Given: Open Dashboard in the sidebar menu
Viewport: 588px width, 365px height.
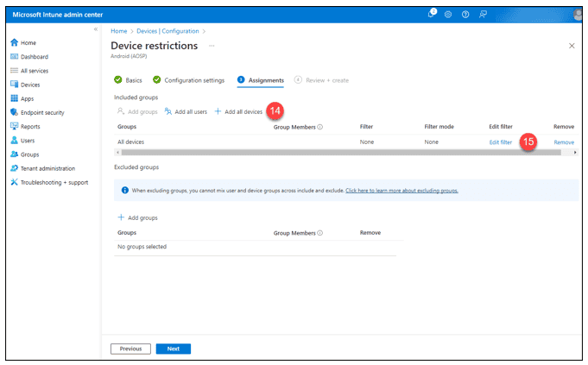Looking at the screenshot, I should (35, 57).
